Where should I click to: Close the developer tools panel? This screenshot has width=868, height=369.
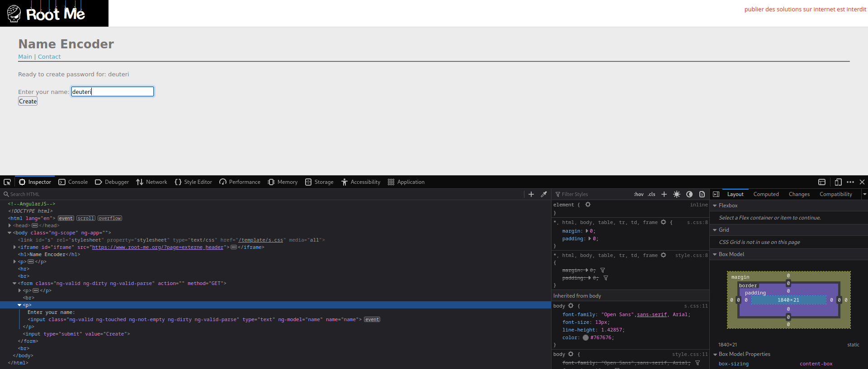coord(862,182)
